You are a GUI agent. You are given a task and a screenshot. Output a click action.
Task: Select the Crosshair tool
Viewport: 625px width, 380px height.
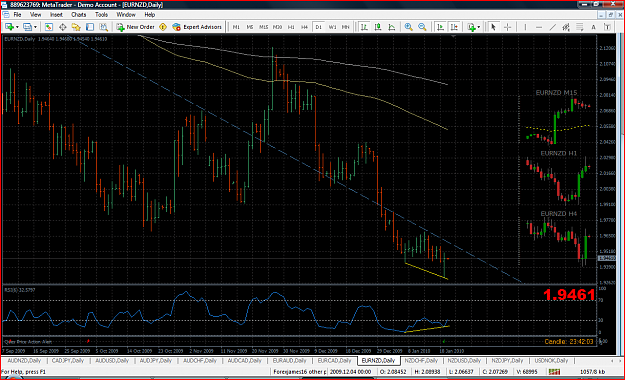click(507, 27)
